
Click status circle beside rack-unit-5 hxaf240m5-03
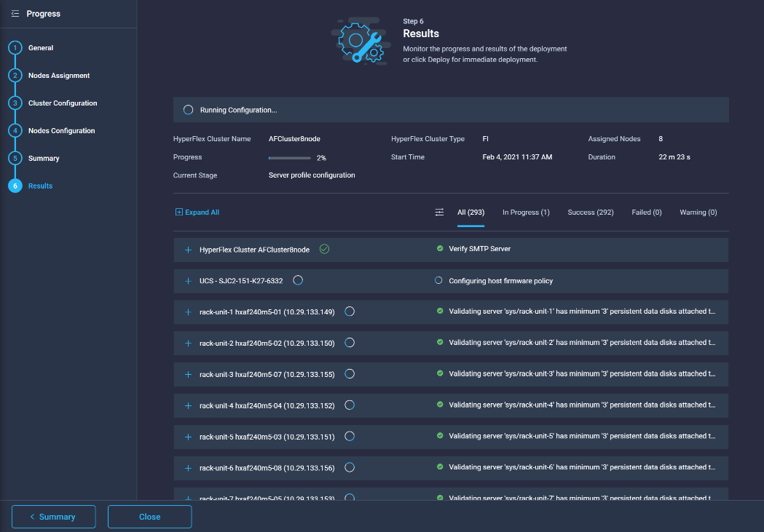pos(350,436)
